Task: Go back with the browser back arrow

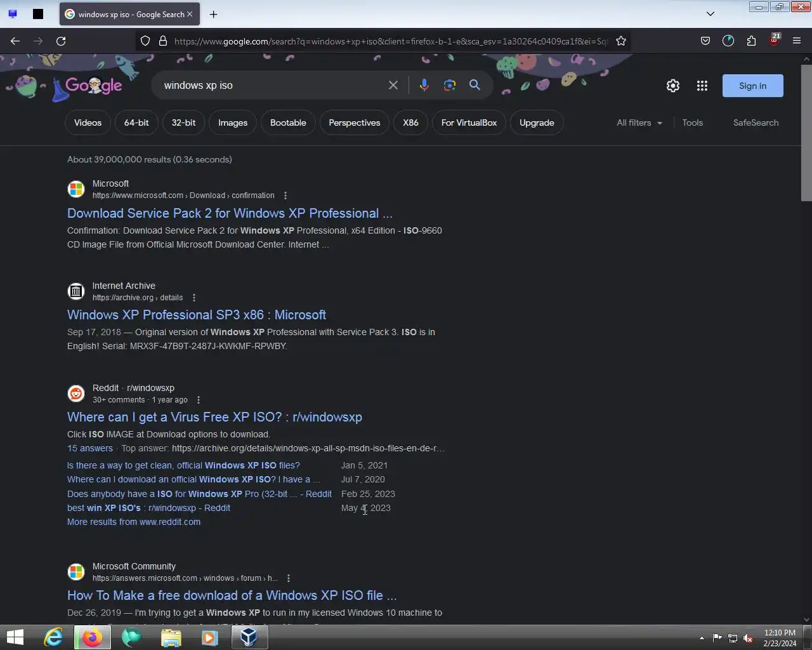Action: point(15,41)
